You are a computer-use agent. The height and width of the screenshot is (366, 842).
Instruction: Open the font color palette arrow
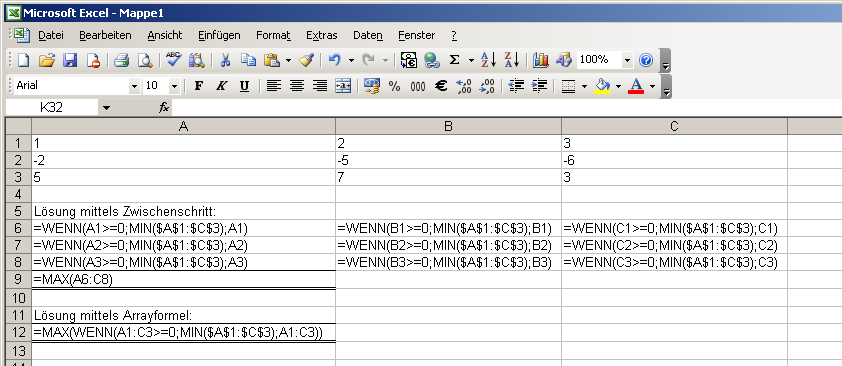(x=652, y=86)
